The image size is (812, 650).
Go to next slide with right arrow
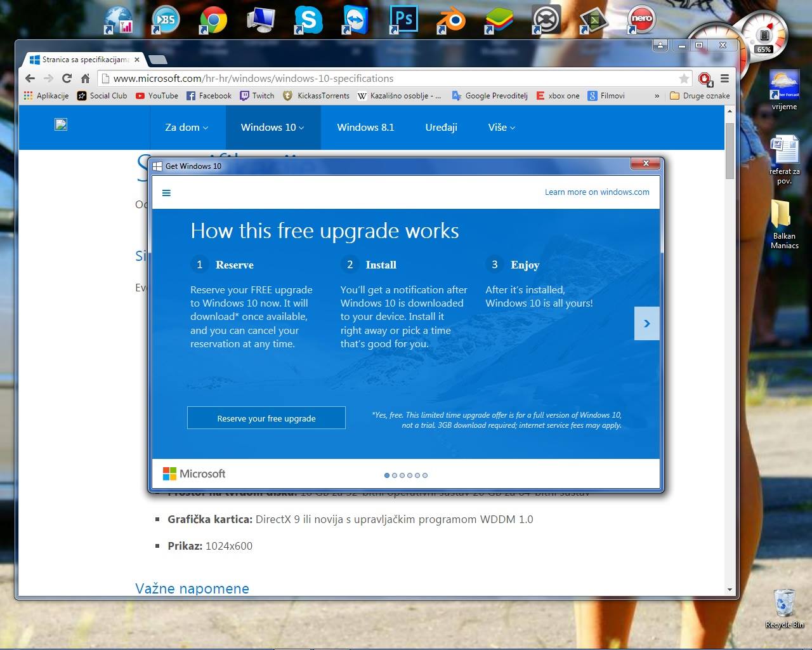[647, 324]
